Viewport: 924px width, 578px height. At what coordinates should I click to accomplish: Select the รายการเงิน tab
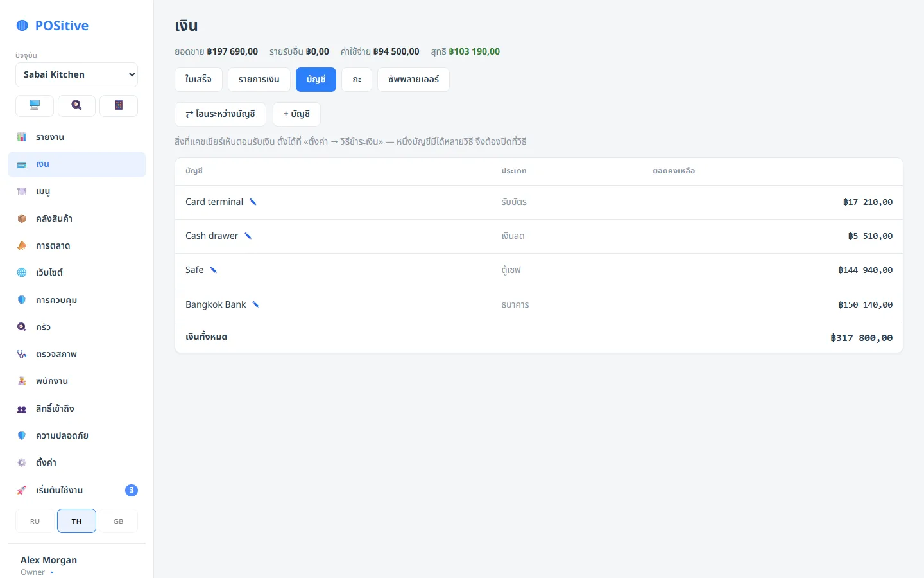click(259, 80)
